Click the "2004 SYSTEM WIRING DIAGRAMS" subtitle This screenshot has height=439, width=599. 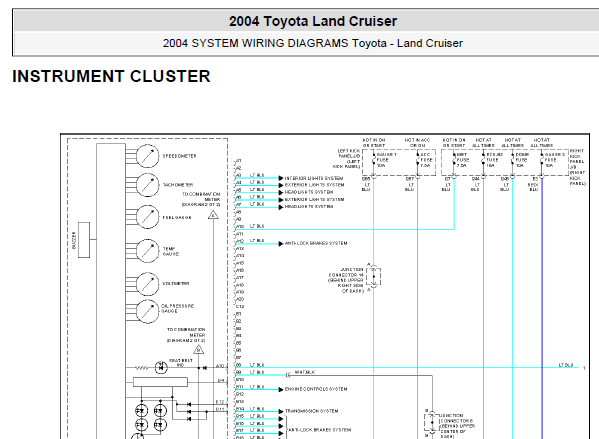pos(256,43)
